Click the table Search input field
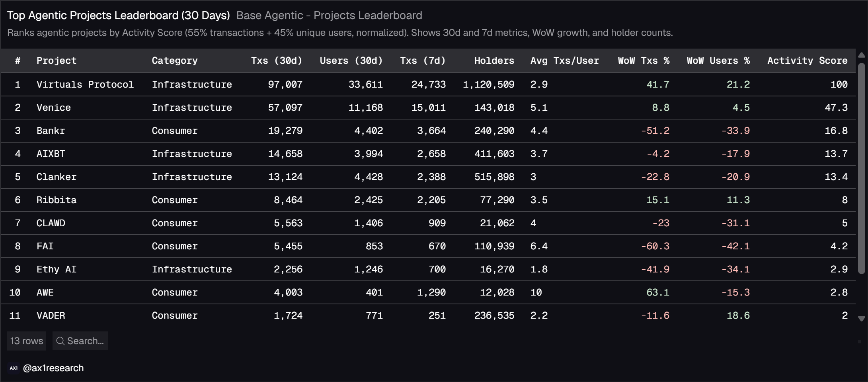Image resolution: width=868 pixels, height=382 pixels. point(80,341)
